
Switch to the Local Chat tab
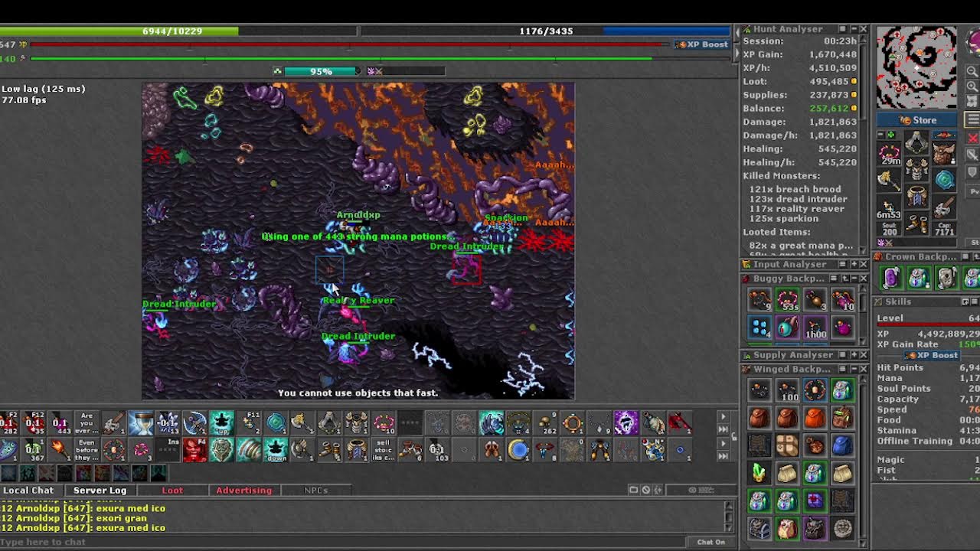point(28,490)
